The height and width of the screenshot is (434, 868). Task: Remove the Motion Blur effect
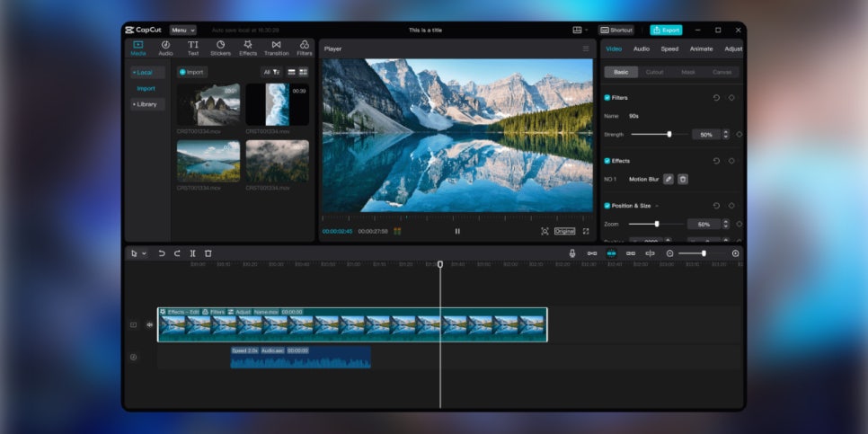click(x=683, y=179)
